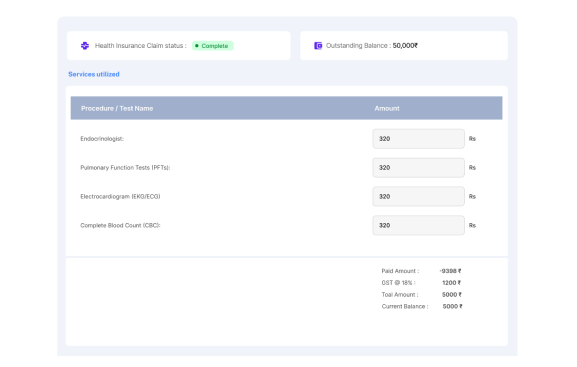Click the Pulmonary Function Tests row label

click(x=125, y=167)
